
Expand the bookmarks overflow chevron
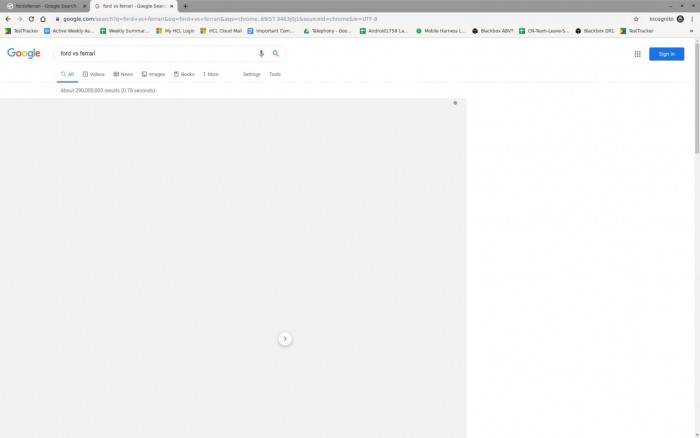click(692, 31)
